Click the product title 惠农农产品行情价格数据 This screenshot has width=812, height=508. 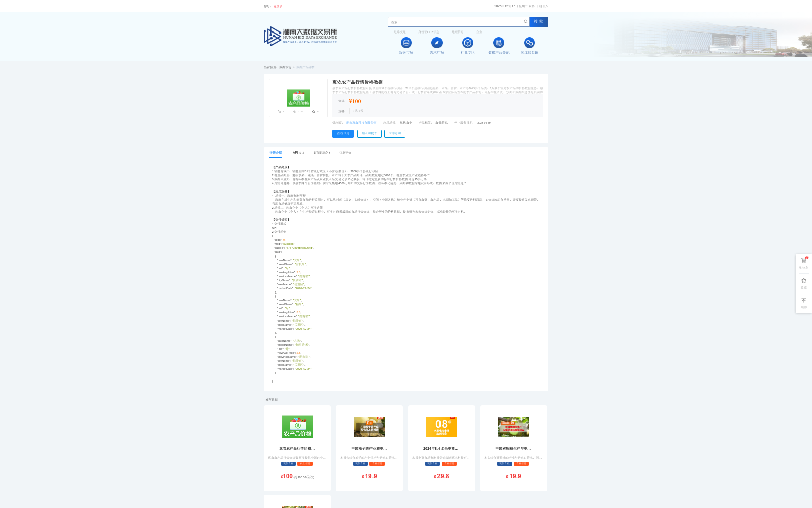click(358, 82)
